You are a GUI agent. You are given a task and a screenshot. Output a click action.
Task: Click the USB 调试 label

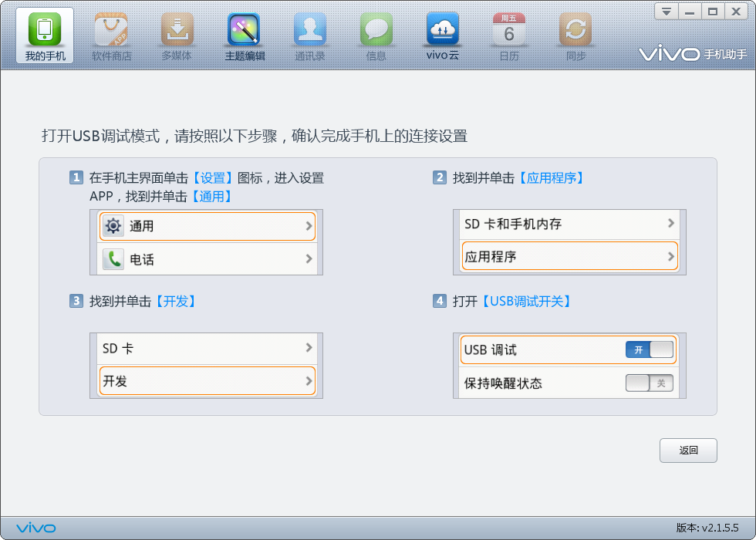(x=491, y=349)
